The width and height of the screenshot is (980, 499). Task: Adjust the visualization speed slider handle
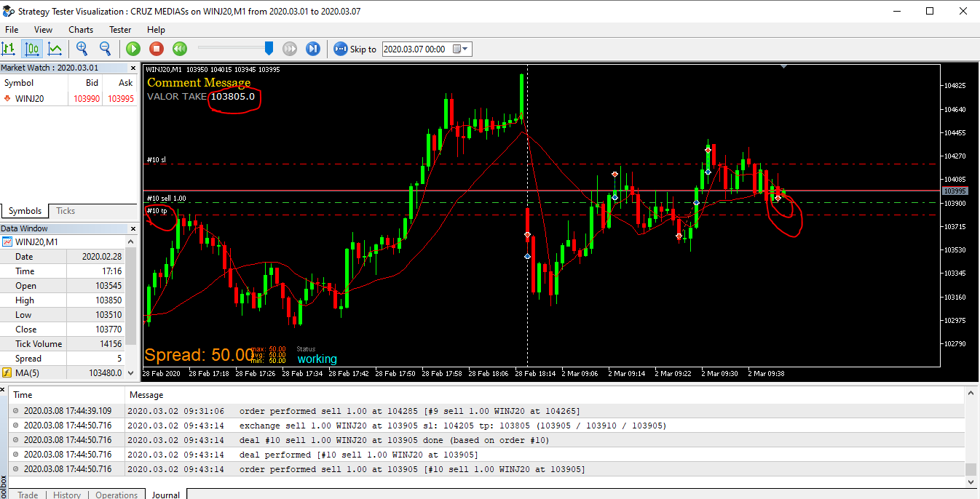point(269,48)
